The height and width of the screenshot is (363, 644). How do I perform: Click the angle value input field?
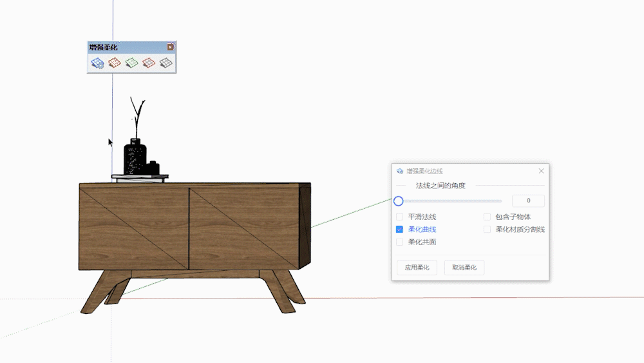click(x=528, y=201)
